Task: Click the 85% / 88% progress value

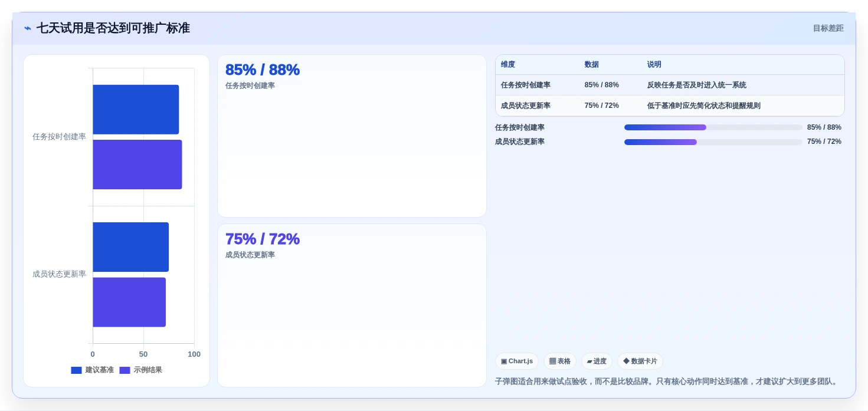Action: 824,128
